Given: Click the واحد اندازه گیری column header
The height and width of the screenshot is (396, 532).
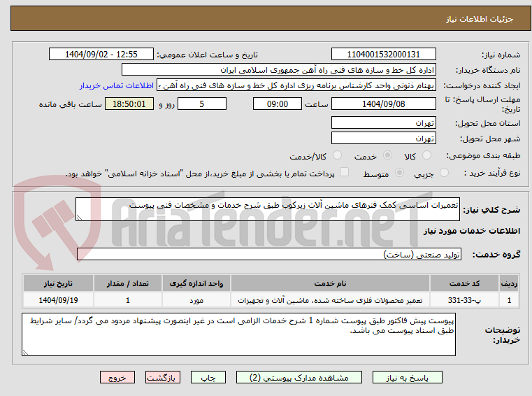Looking at the screenshot, I should 196,283.
